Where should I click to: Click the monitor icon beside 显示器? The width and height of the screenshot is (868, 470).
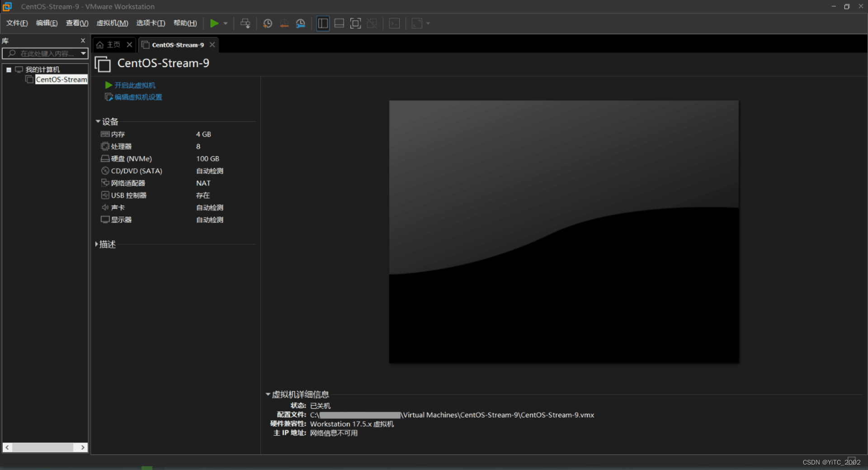pos(105,219)
